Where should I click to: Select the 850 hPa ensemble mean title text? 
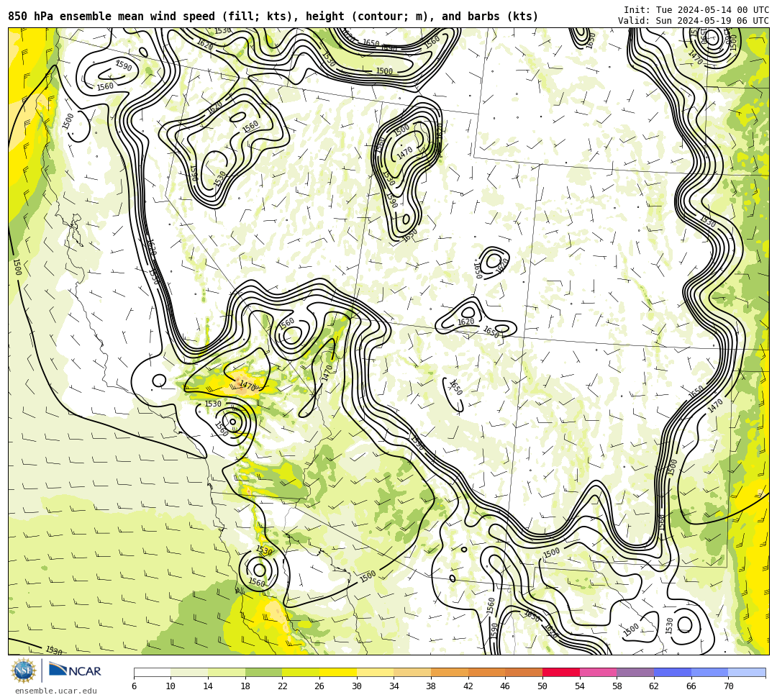(x=273, y=17)
